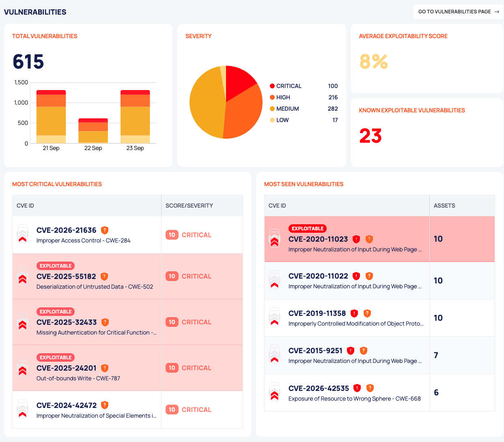Viewport: 504px width, 442px height.
Task: Click orange question shield beside CVE-2020-11022
Action: click(x=369, y=276)
